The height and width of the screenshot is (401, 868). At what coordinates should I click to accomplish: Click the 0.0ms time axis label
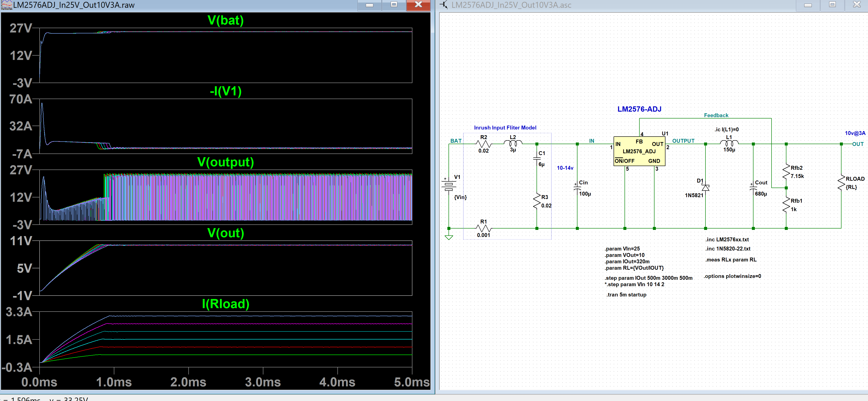(39, 382)
